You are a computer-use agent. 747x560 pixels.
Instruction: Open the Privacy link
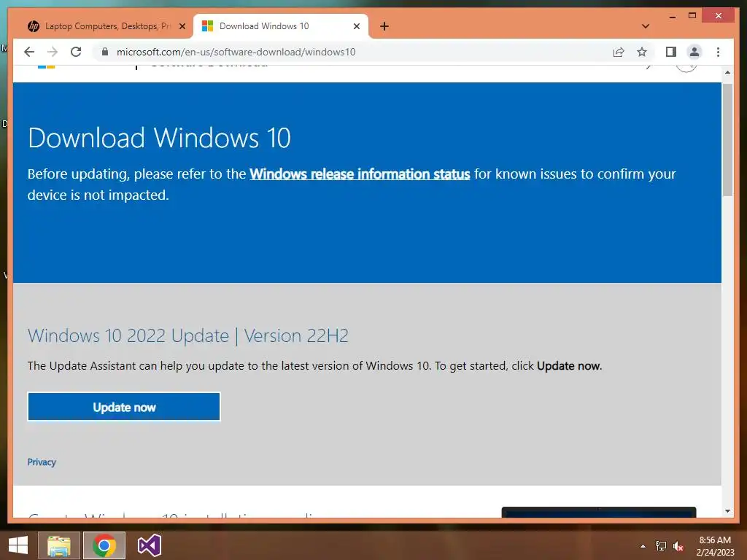pos(42,462)
